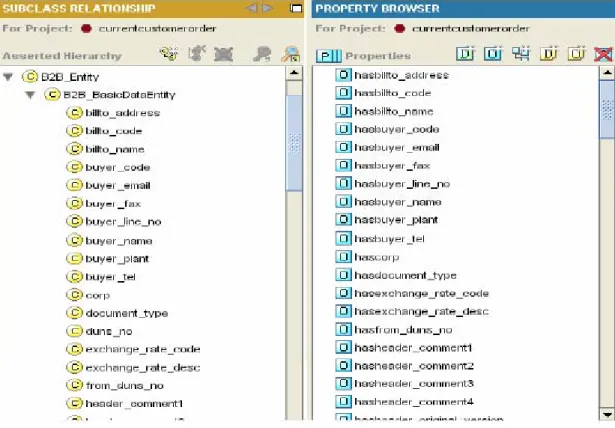
Task: Select the duns_no class
Action: point(109,331)
